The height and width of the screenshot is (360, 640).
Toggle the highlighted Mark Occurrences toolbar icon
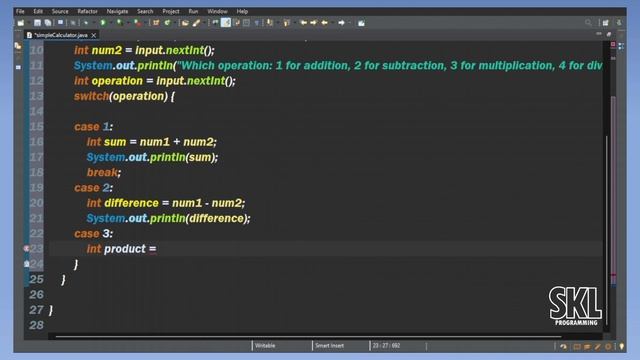pos(226,23)
